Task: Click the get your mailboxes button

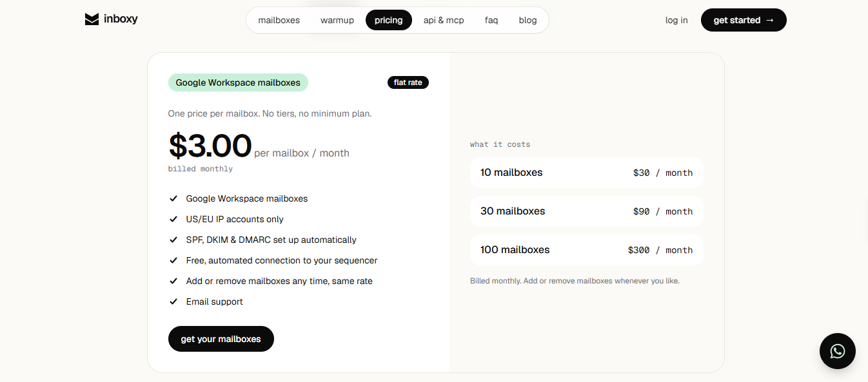Action: click(x=221, y=339)
